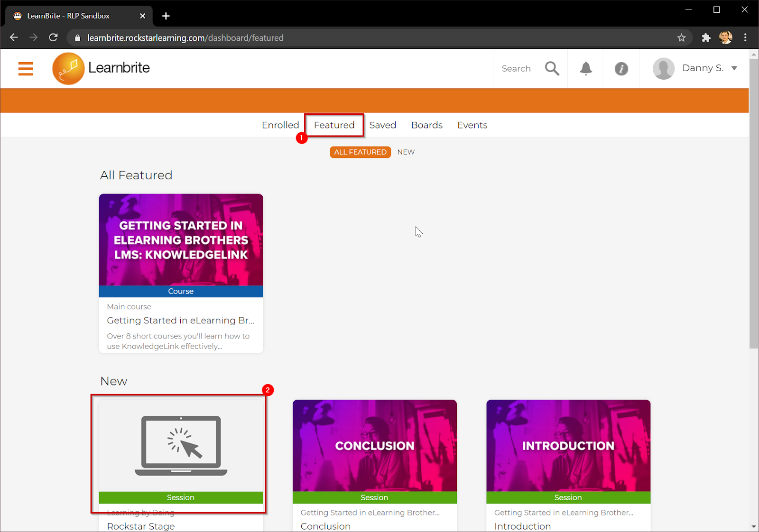Click the Learnbrite kite logo
The width and height of the screenshot is (759, 532).
(x=68, y=69)
